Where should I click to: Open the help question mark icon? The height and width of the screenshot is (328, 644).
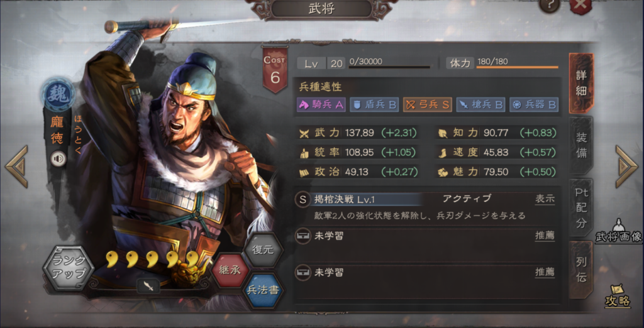[550, 5]
